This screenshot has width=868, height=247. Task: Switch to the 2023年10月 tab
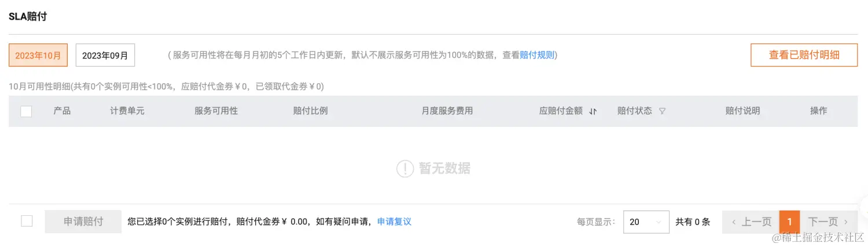point(38,56)
